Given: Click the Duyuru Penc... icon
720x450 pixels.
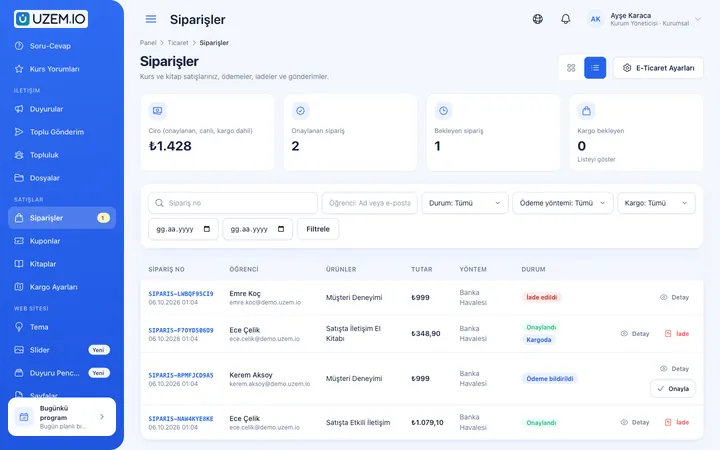Looking at the screenshot, I should click(19, 372).
